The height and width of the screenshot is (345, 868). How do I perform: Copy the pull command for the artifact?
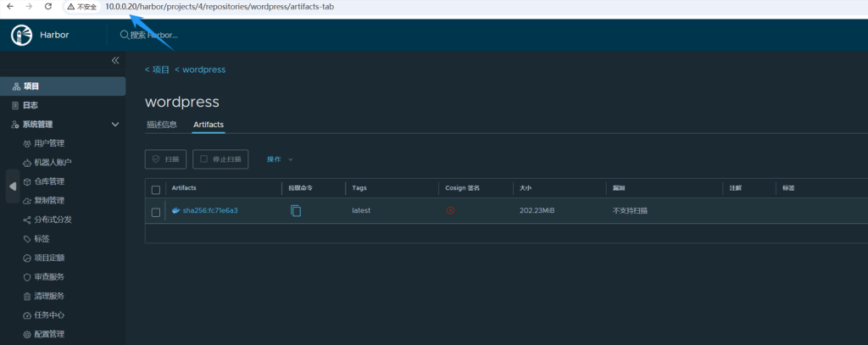[296, 210]
